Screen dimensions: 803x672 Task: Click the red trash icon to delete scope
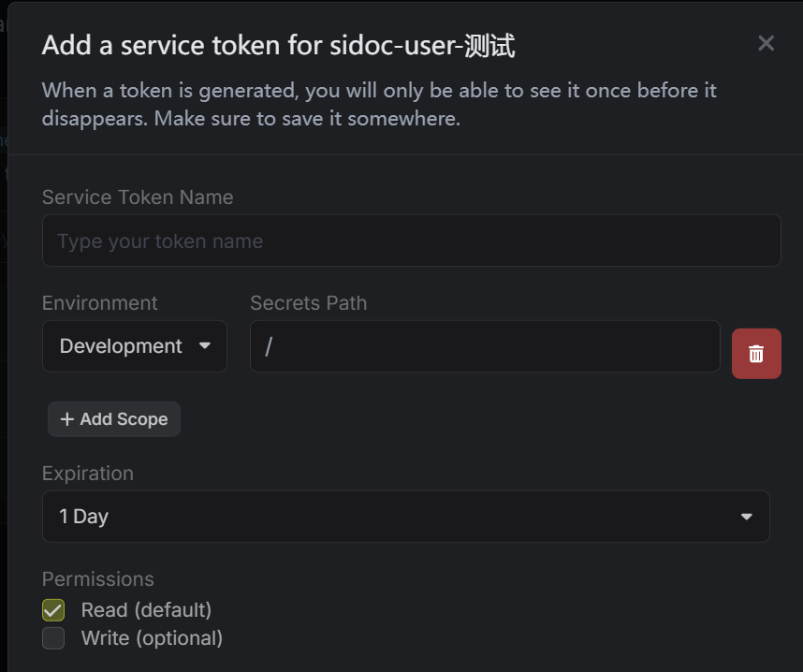pyautogui.click(x=756, y=354)
